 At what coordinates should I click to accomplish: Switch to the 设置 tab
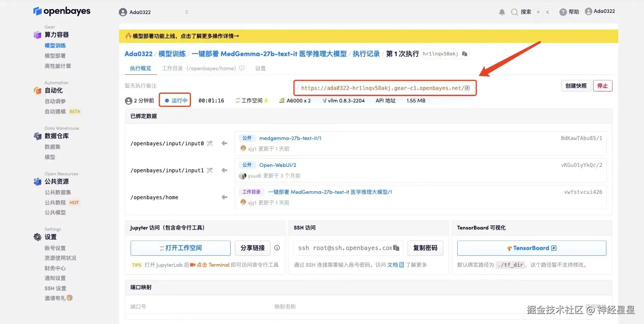[x=260, y=68]
